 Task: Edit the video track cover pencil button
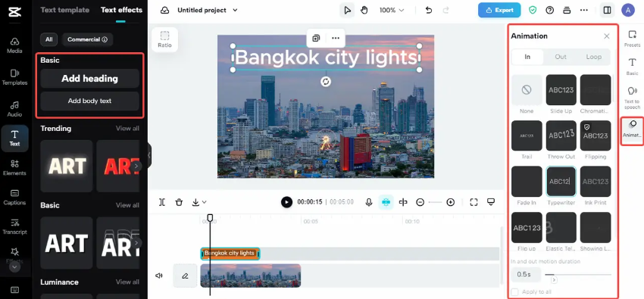pyautogui.click(x=185, y=276)
